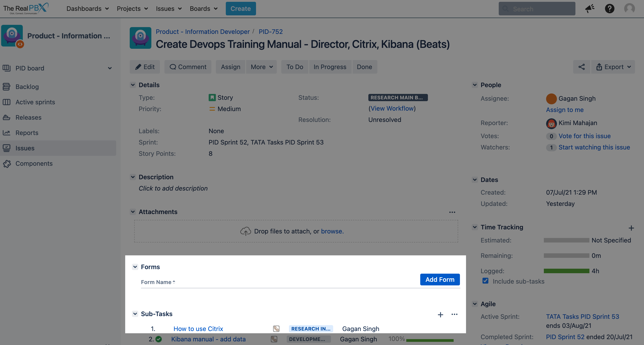
Task: Click the Assign button
Action: pos(231,67)
